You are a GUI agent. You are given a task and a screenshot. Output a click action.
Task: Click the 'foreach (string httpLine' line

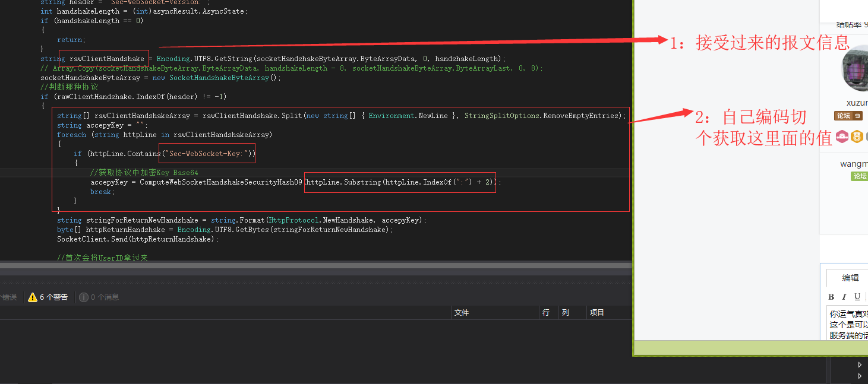[165, 135]
